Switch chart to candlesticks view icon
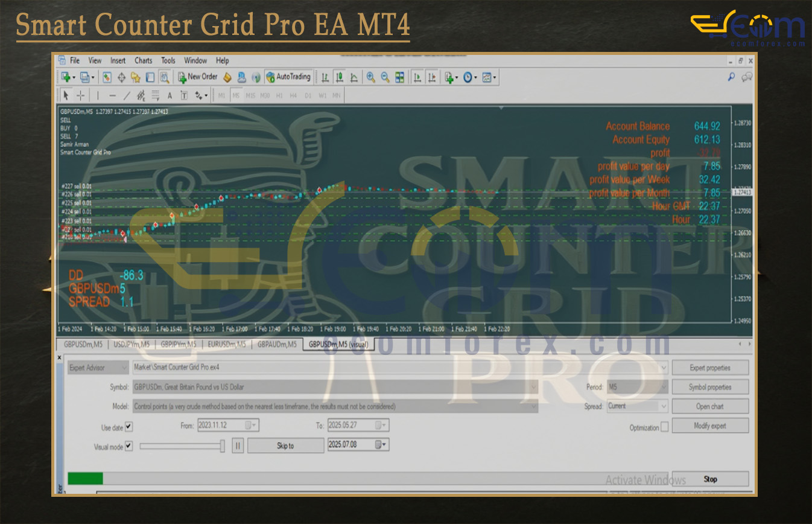The height and width of the screenshot is (524, 812). pos(340,77)
